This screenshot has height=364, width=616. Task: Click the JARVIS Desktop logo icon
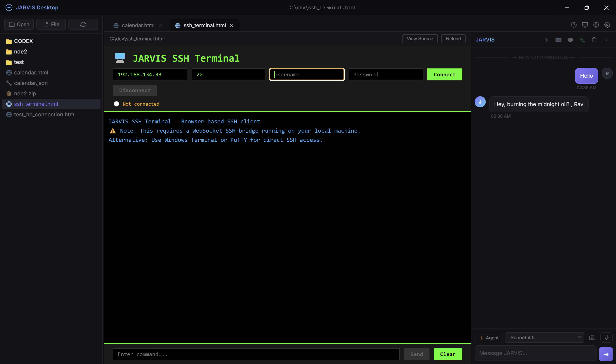pos(9,8)
